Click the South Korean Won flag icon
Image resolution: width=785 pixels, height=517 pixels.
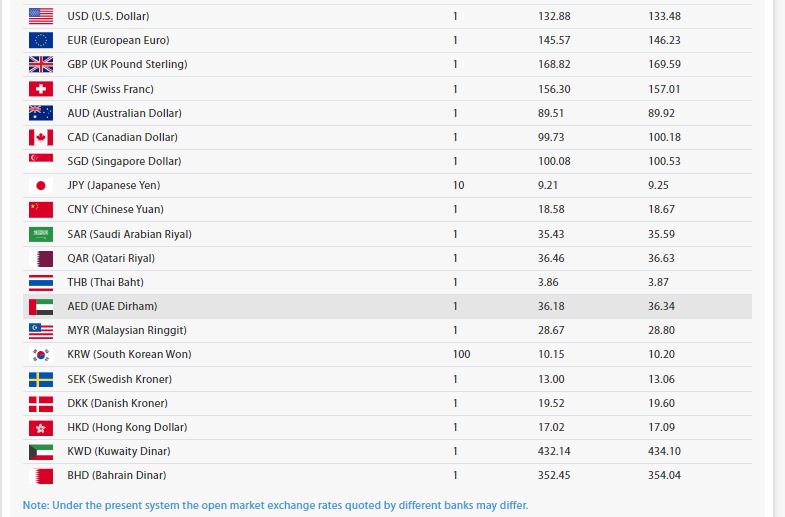[x=41, y=354]
